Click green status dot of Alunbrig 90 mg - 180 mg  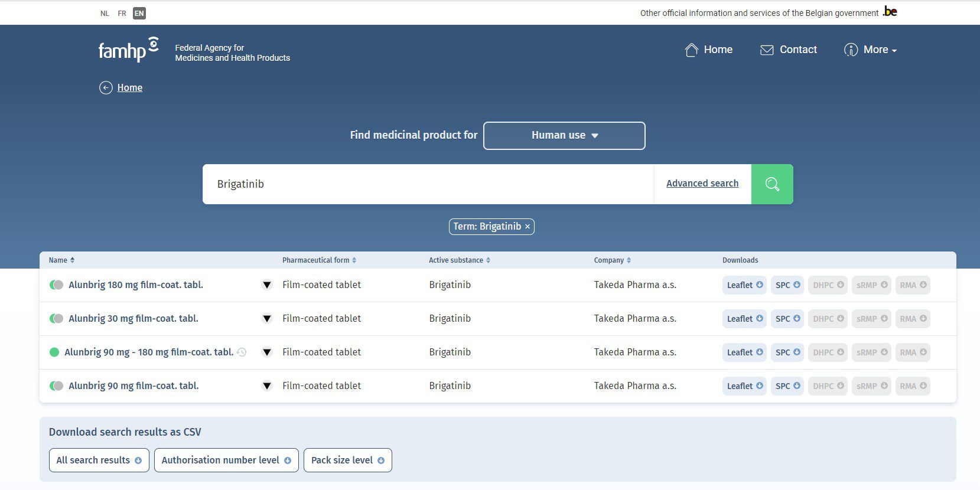54,352
